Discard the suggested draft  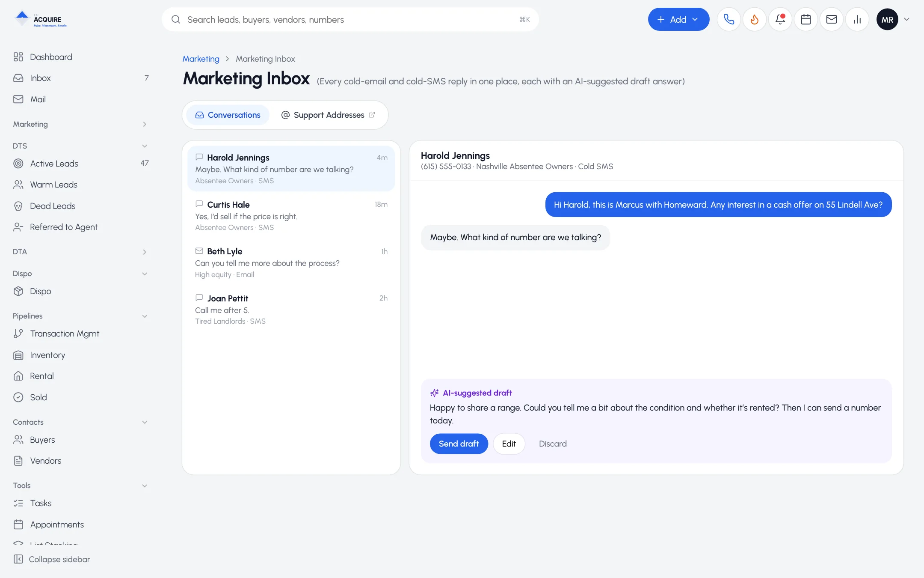553,444
